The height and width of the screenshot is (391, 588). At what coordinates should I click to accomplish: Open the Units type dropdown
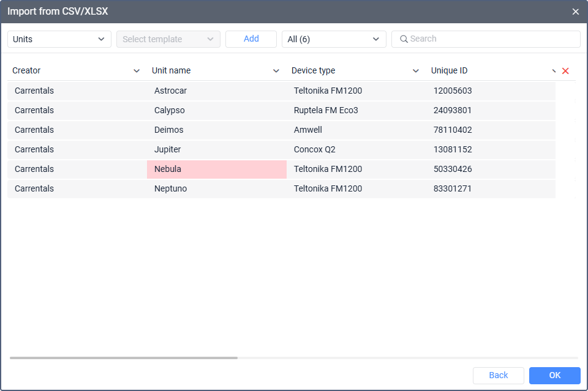pos(59,39)
